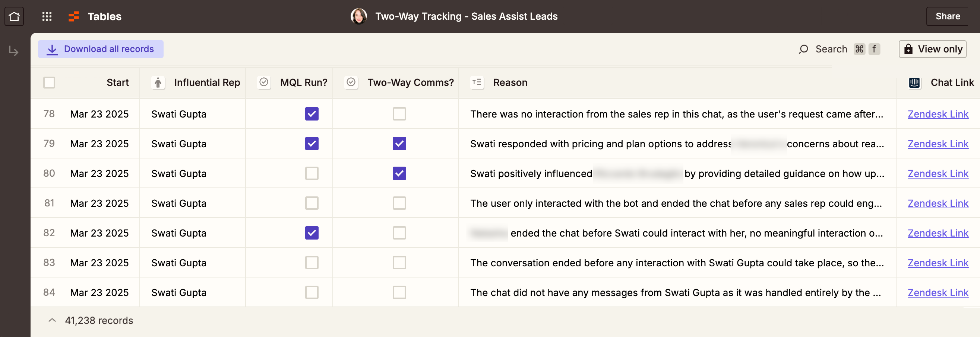Open the apps grid menu

point(47,16)
